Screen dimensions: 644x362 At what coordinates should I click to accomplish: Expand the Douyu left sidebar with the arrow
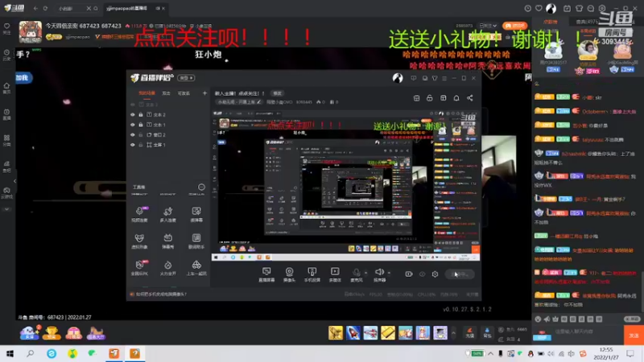coord(14,181)
